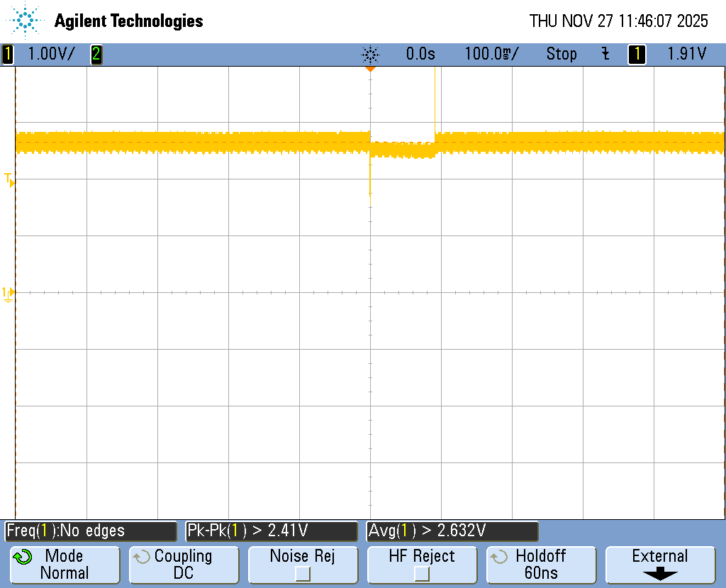726x588 pixels.
Task: Click the trigger level T marker
Action: pos(9,179)
